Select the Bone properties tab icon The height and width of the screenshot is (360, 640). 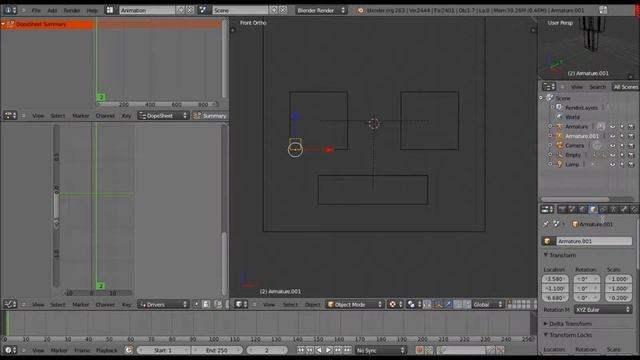pos(624,209)
